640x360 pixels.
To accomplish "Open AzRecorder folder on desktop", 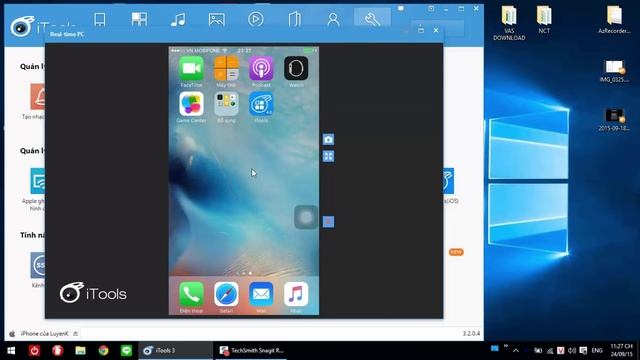I will tap(614, 20).
